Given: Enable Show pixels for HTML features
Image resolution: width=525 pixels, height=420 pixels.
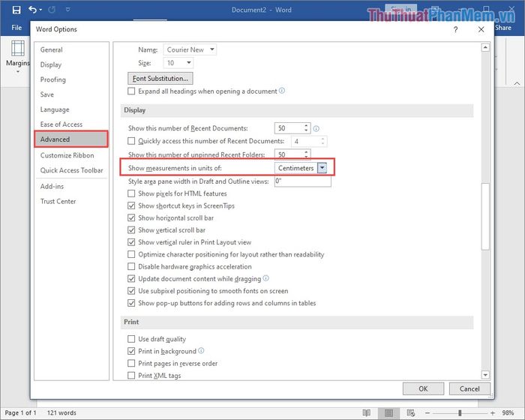Looking at the screenshot, I should (131, 193).
